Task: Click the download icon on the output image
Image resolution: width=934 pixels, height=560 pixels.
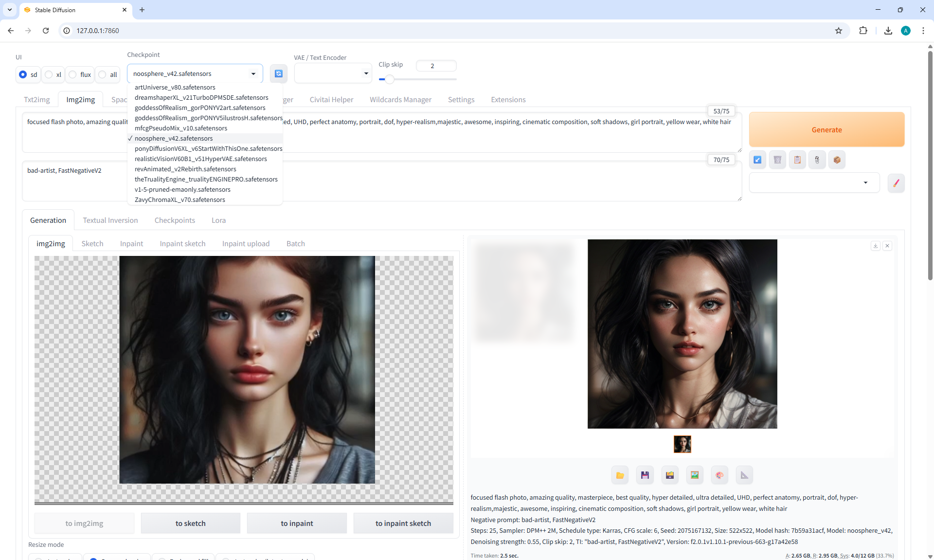Action: [x=875, y=246]
